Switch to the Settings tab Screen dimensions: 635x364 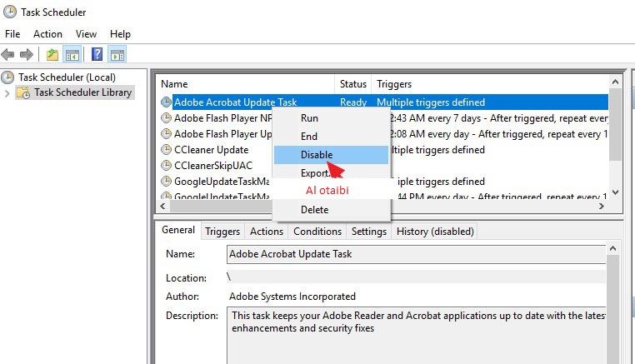[x=369, y=232]
